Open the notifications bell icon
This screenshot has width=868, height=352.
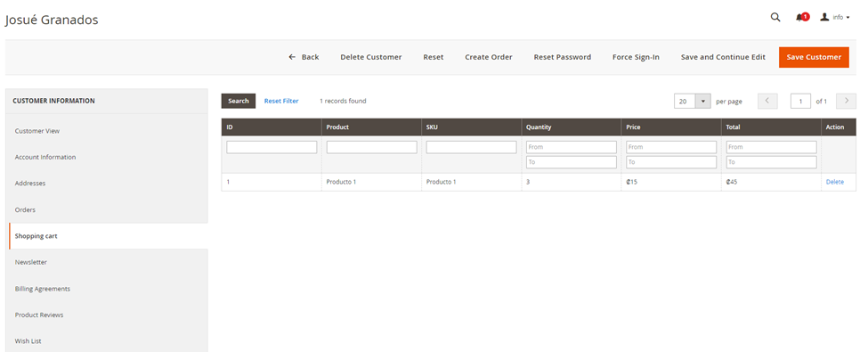point(802,17)
